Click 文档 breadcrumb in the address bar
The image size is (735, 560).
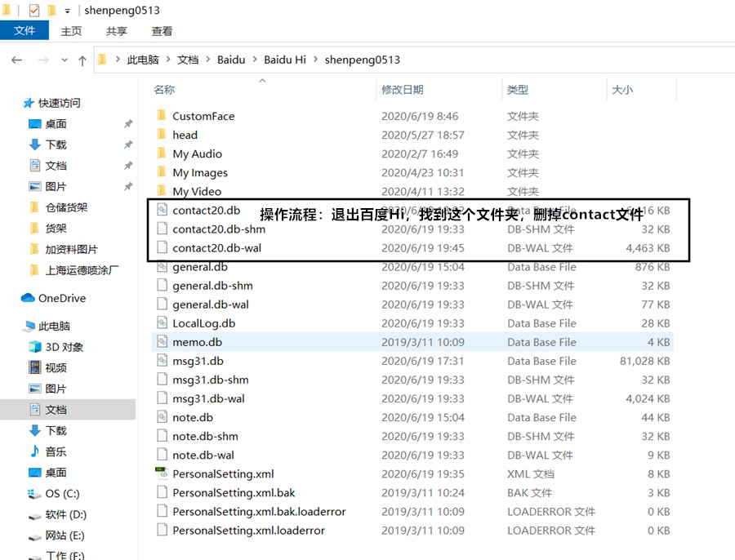[x=188, y=60]
